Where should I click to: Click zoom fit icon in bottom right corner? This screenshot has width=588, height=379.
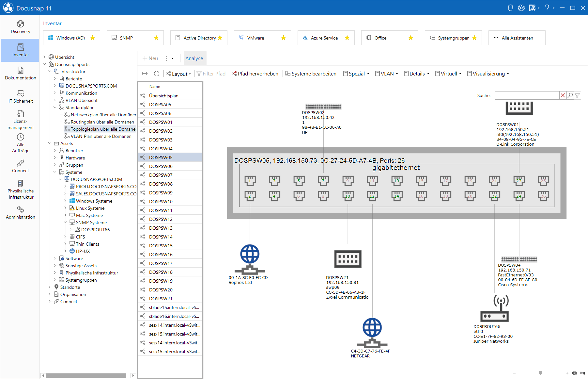point(574,373)
